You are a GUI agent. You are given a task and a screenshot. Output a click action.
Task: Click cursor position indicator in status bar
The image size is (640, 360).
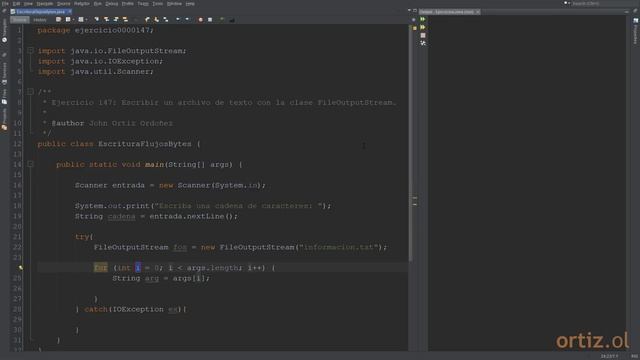[609, 356]
